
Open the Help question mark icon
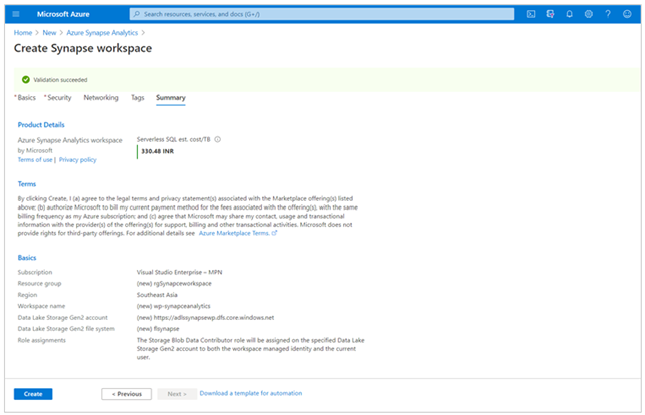coord(608,14)
